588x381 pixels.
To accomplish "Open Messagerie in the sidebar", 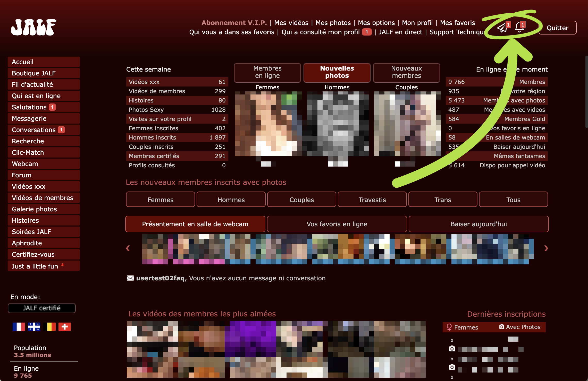I will pyautogui.click(x=44, y=118).
